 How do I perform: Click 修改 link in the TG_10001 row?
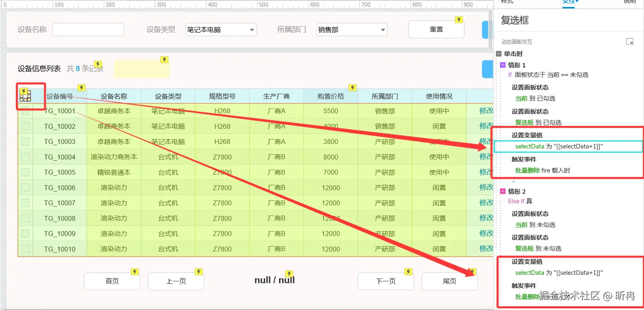click(x=486, y=110)
